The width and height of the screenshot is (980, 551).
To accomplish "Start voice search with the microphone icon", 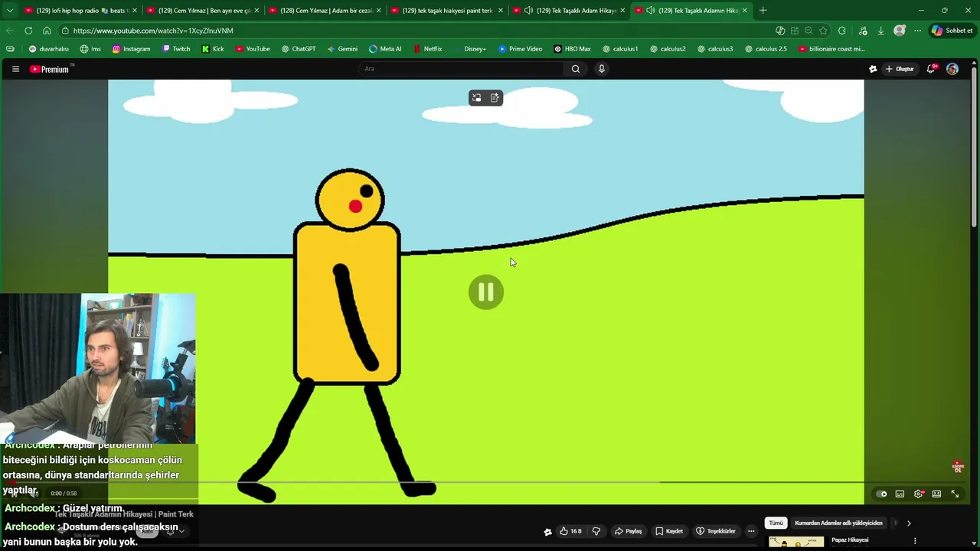I will click(602, 69).
